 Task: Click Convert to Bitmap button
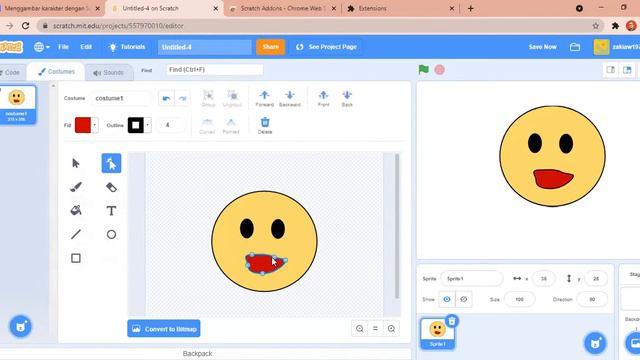[x=164, y=329]
